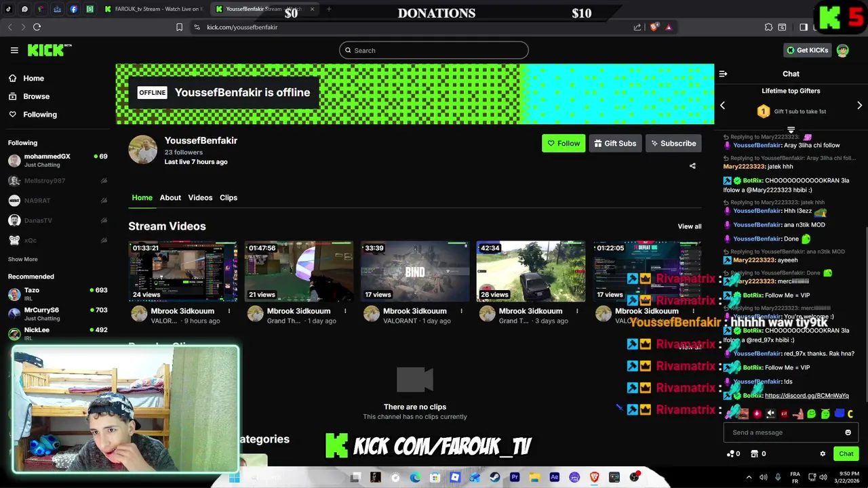Follow YoussefBenfakir channel
The width and height of the screenshot is (868, 488).
coord(564,144)
